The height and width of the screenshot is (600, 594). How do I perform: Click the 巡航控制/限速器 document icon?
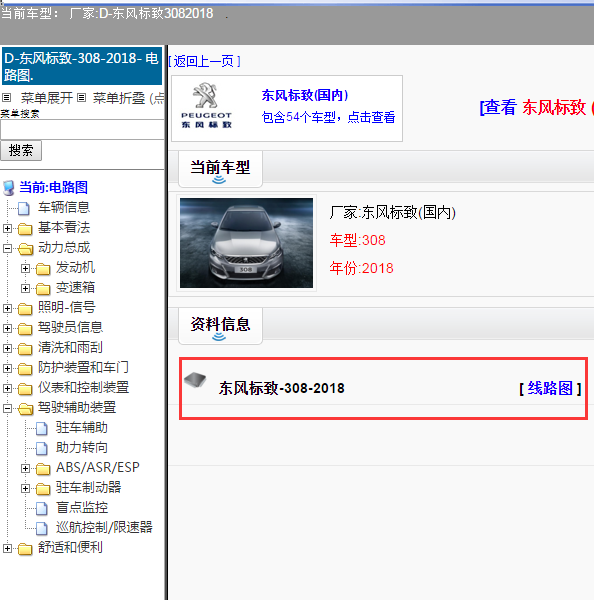pos(42,528)
